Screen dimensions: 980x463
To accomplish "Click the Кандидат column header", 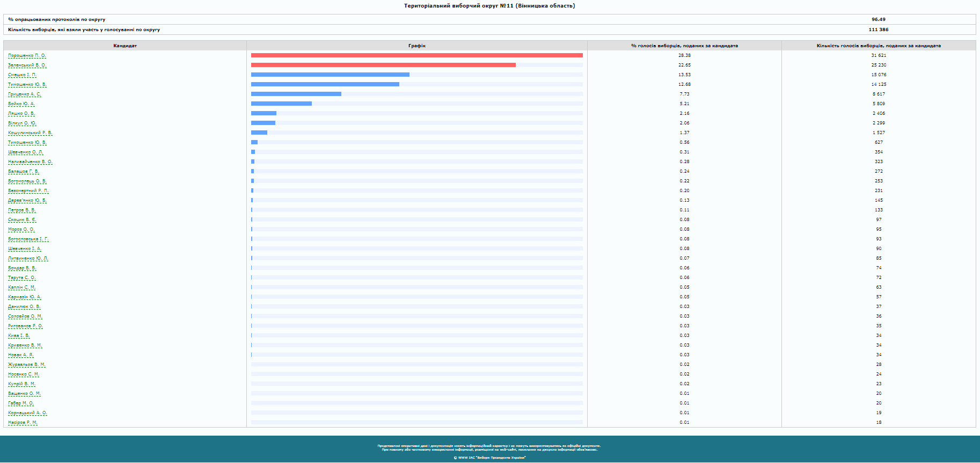I will pos(125,46).
